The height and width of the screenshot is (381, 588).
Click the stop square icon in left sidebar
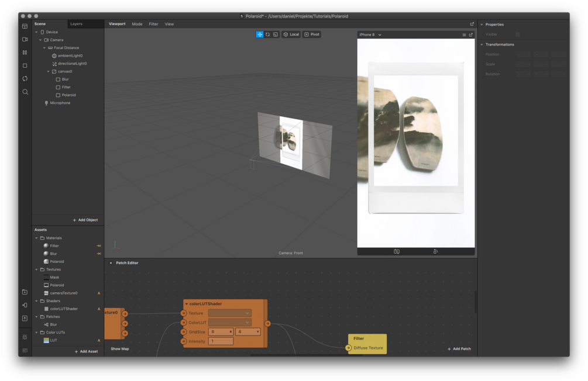25,65
